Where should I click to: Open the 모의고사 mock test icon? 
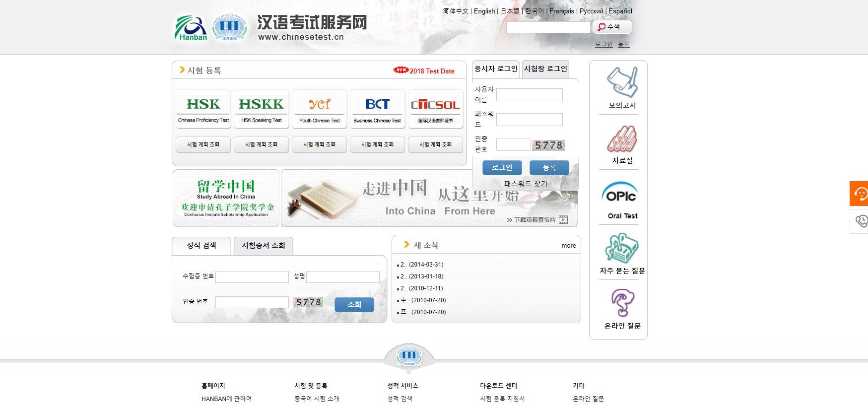[622, 82]
